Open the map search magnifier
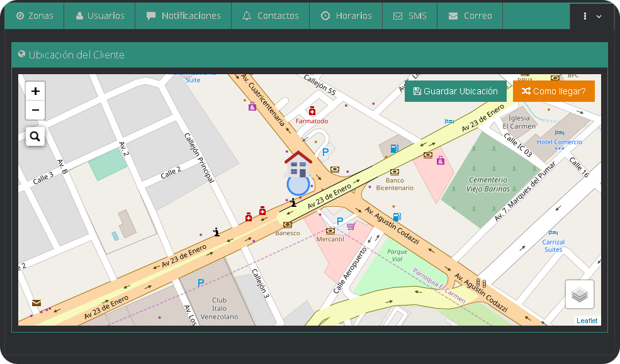This screenshot has width=620, height=364. (35, 136)
